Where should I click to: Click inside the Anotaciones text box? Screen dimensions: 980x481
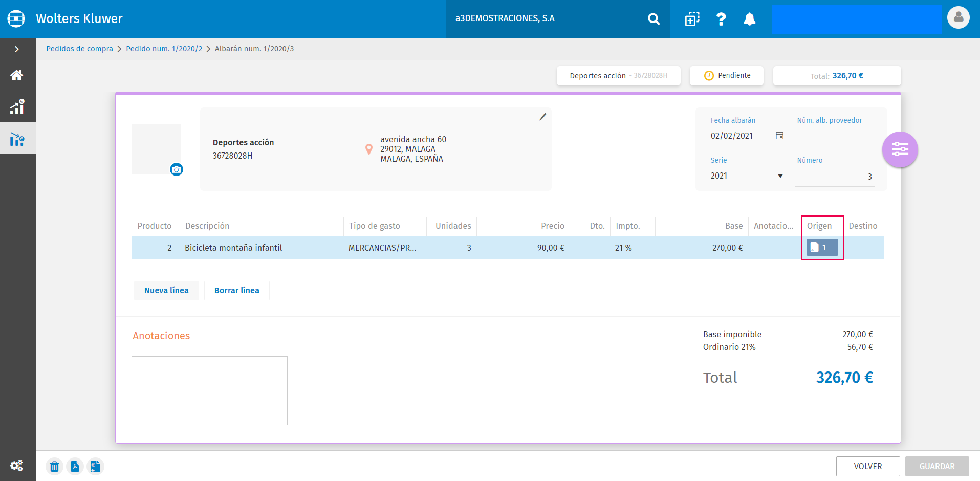click(209, 390)
